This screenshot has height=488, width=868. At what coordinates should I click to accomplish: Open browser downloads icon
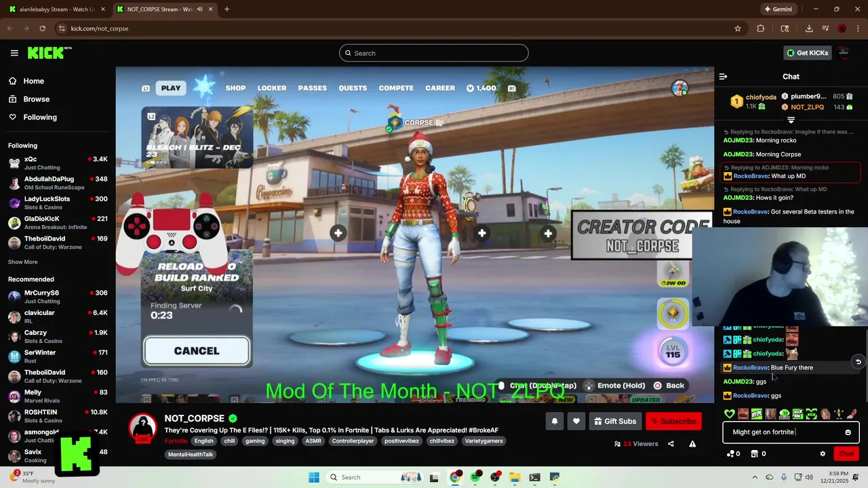[809, 28]
